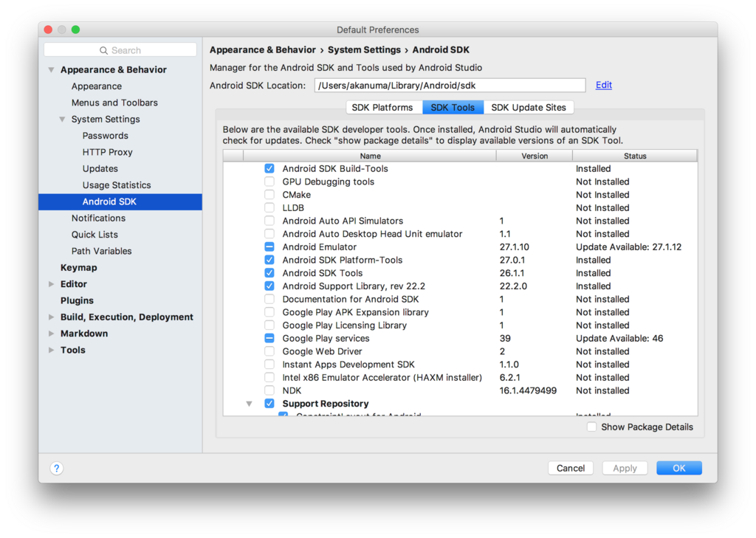Image resolution: width=756 pixels, height=538 pixels.
Task: Collapse the Support Repository row arrow
Action: 250,404
